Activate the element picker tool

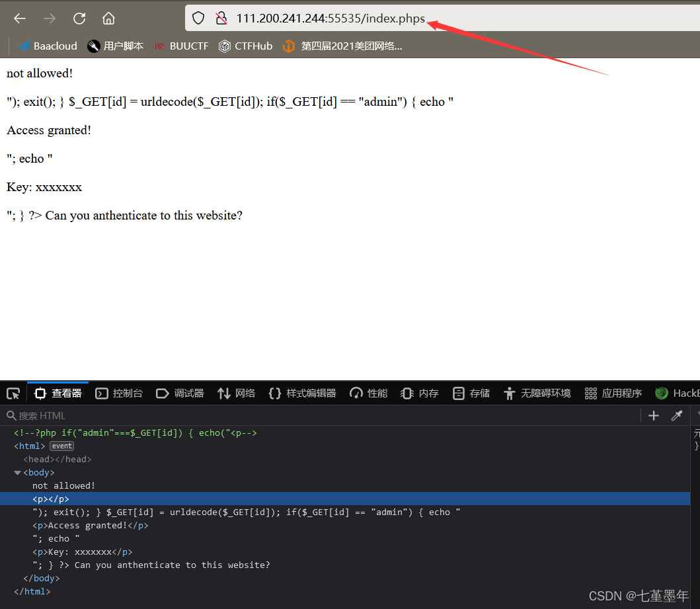tap(13, 393)
